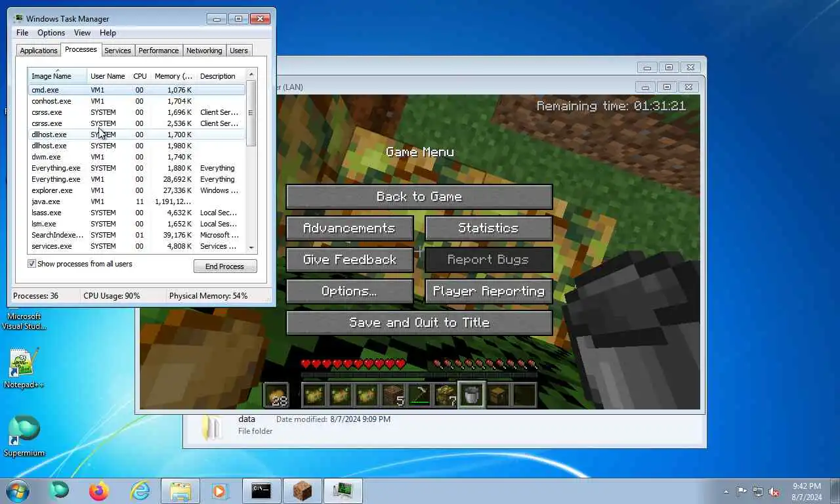Open the File menu in Task Manager
The height and width of the screenshot is (504, 840).
(x=22, y=33)
